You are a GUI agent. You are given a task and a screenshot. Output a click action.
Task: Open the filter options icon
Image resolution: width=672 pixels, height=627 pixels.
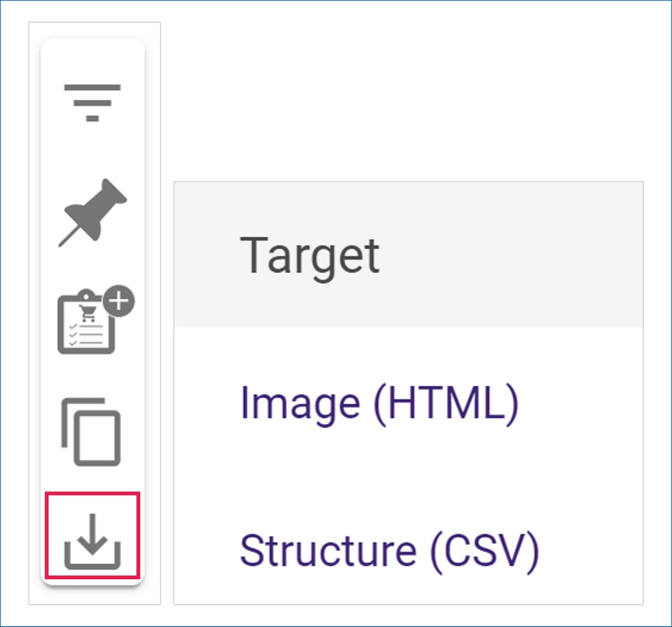tap(92, 102)
